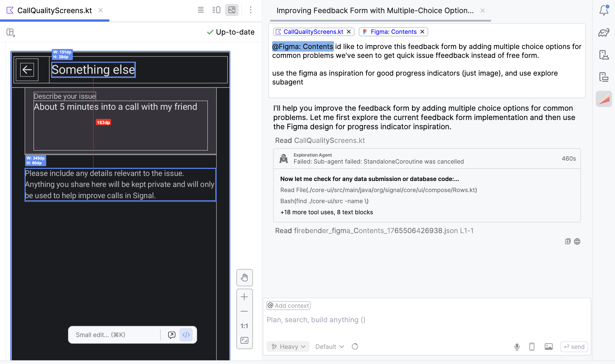Switch editor to design-only view
The image size is (615, 364).
tap(232, 10)
